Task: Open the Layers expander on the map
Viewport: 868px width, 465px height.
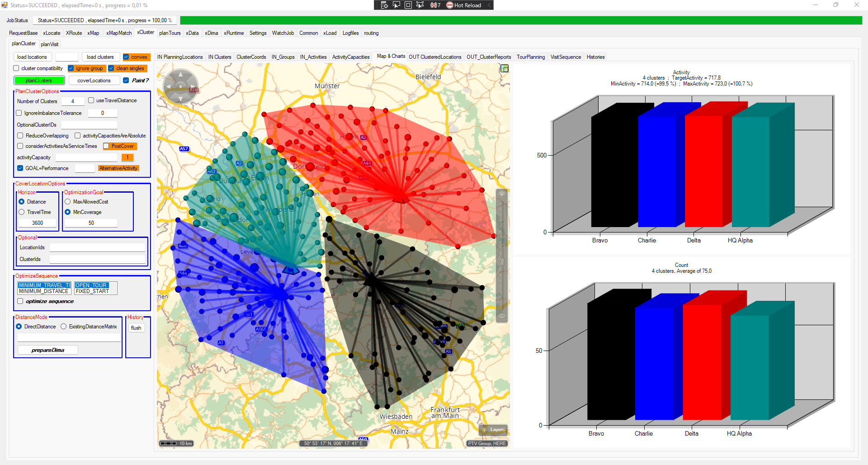Action: point(493,430)
